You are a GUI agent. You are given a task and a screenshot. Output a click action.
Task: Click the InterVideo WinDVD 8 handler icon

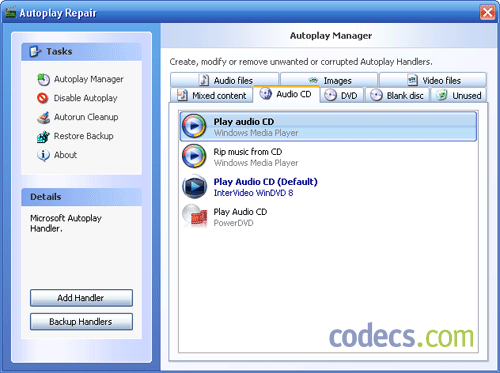(x=194, y=186)
